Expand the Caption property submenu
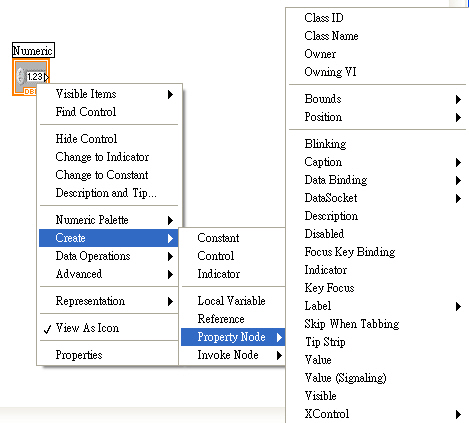Screen dimensions: 469x423 tap(377, 162)
